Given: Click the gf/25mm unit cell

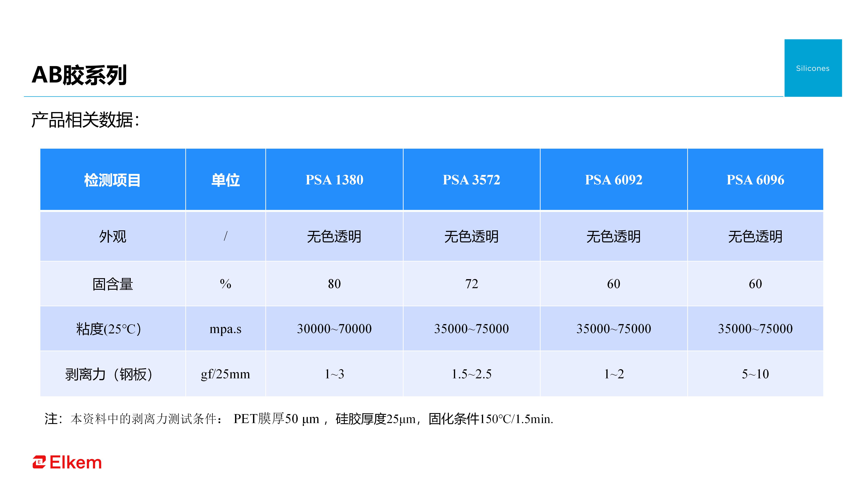Looking at the screenshot, I should coord(225,374).
